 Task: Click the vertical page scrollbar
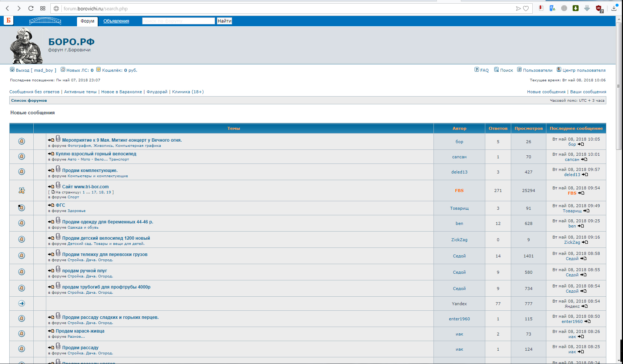pos(619,86)
